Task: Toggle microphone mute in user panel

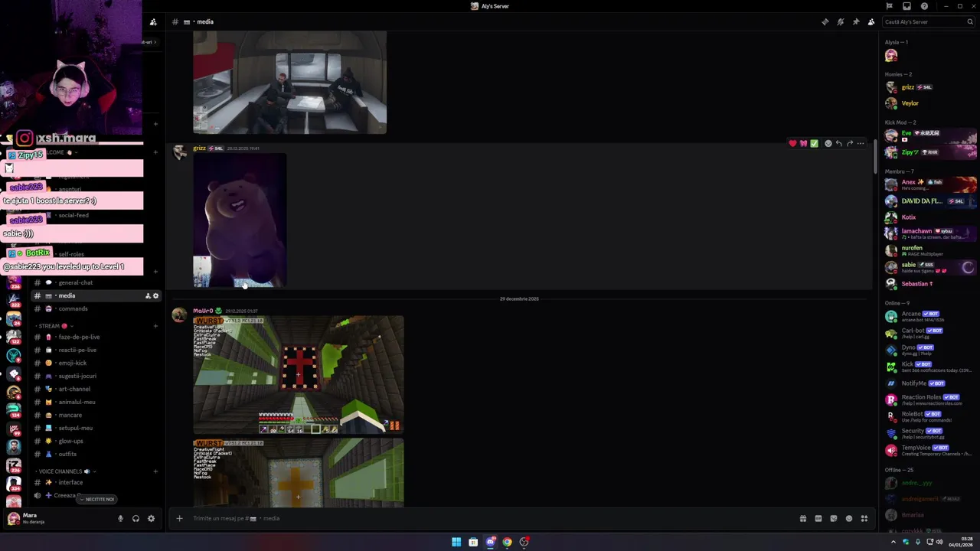Action: click(120, 518)
